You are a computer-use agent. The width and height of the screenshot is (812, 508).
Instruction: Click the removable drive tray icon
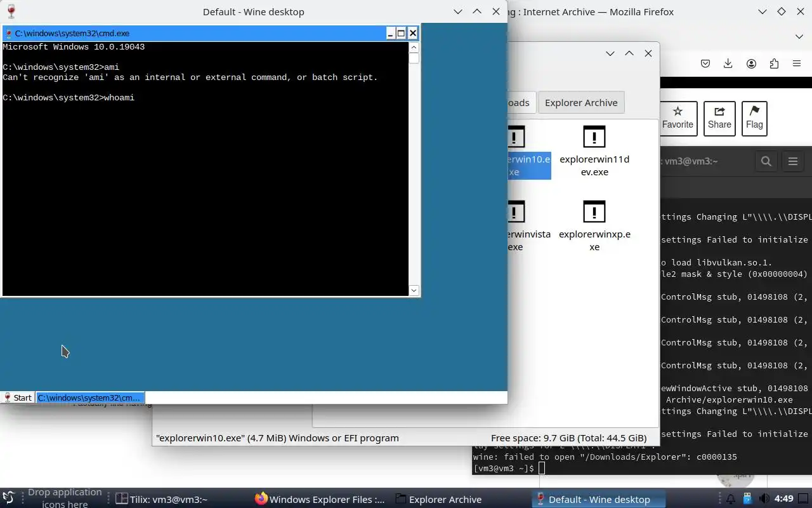(x=747, y=499)
